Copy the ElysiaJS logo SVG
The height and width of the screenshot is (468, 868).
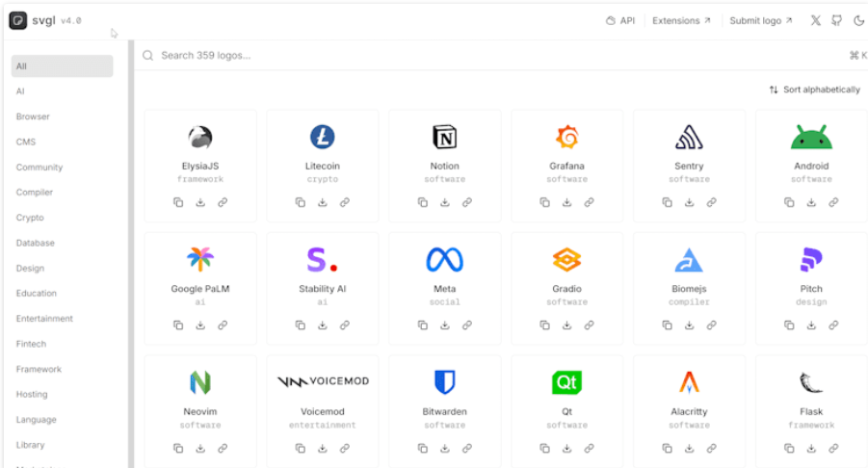178,202
